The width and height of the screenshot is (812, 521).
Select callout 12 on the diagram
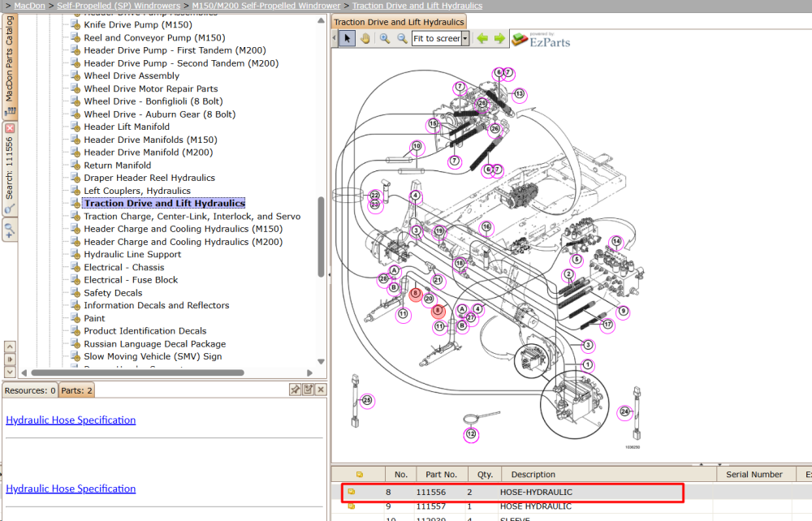tap(471, 434)
